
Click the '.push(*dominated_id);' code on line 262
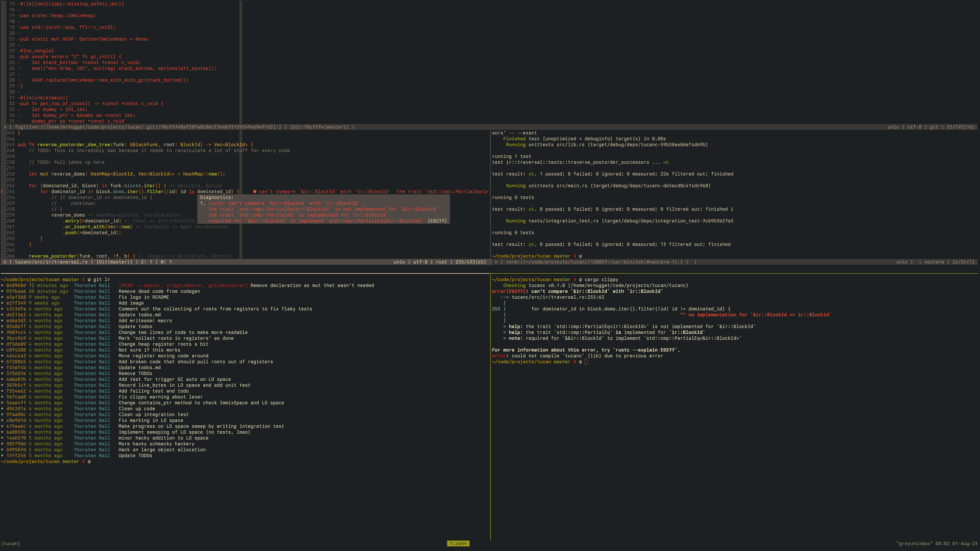coord(92,233)
